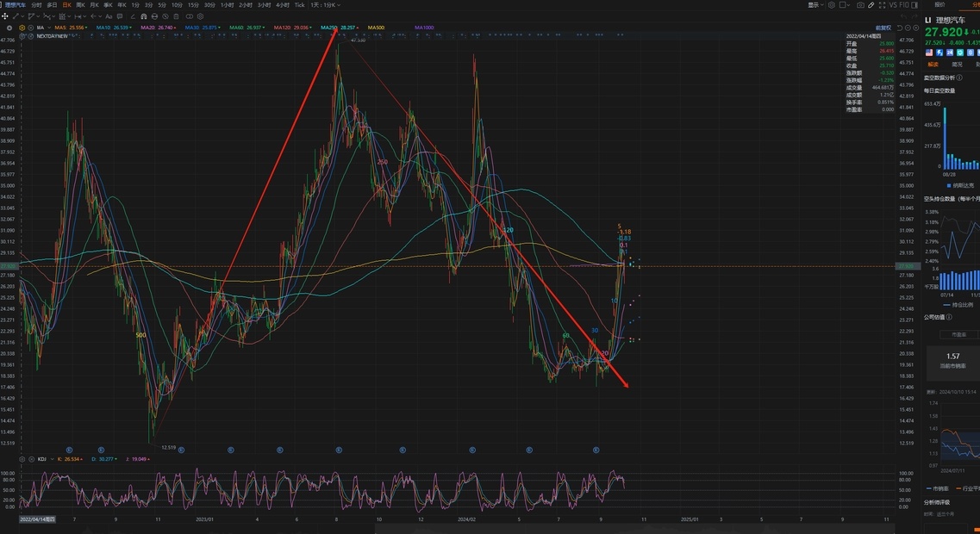Open the info icon next to 公司估值
Viewport: 980px width, 534px height.
[x=949, y=317]
